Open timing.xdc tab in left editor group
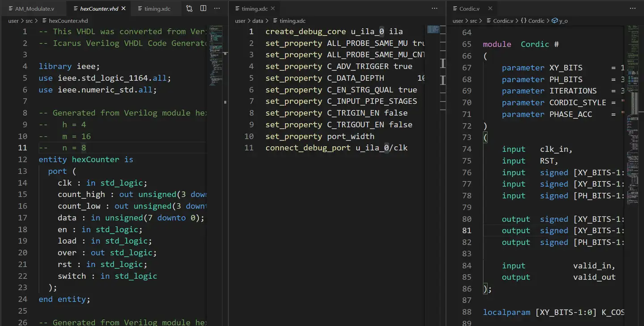 point(157,8)
